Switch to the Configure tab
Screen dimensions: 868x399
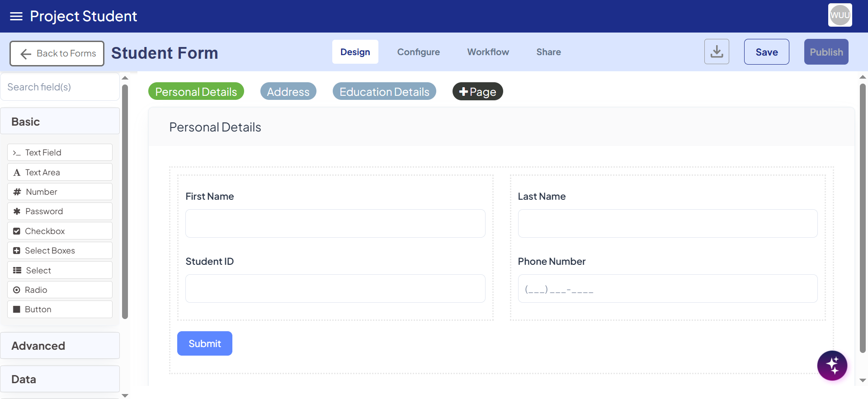click(x=418, y=52)
